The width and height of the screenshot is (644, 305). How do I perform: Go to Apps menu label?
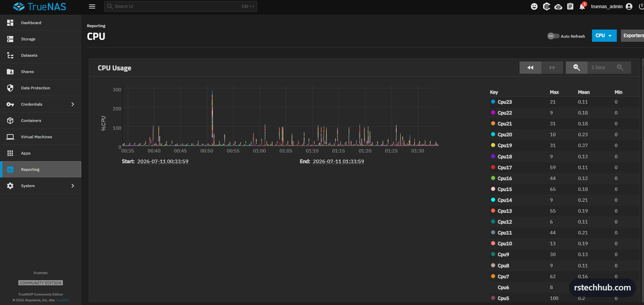coord(26,153)
